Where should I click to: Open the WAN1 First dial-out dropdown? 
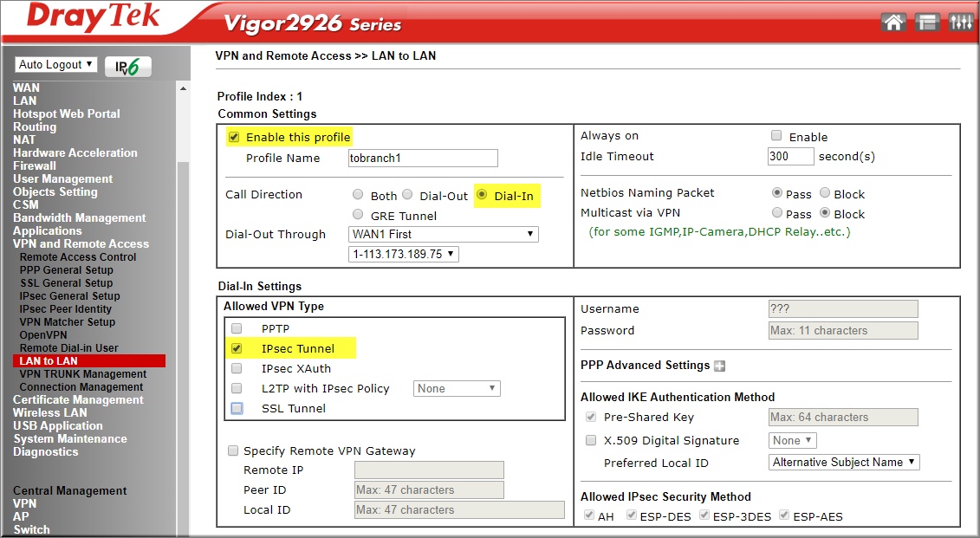click(x=443, y=234)
